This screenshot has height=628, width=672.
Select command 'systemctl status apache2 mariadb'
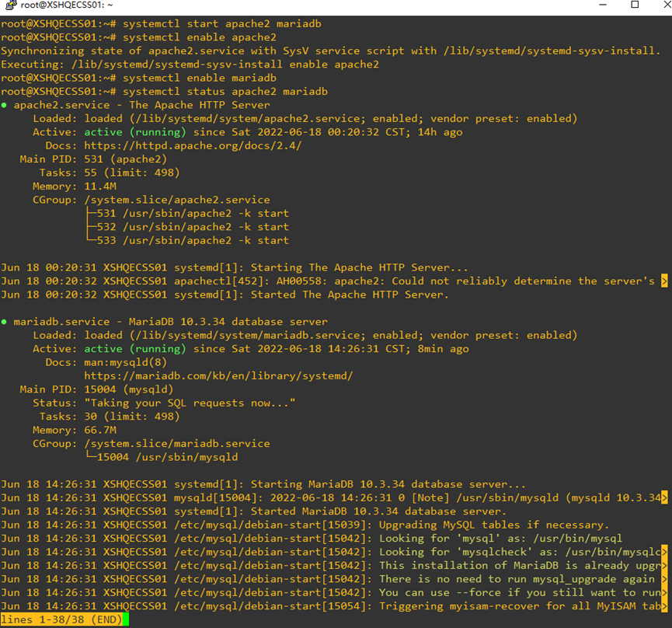pyautogui.click(x=225, y=92)
